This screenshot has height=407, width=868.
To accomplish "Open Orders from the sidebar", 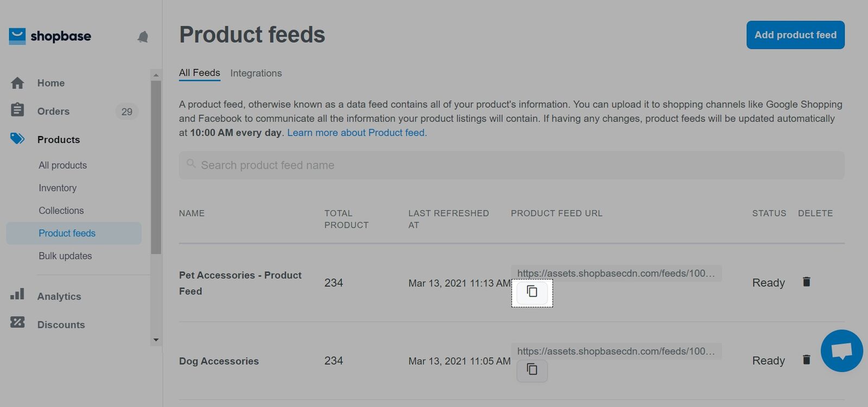I will (53, 111).
